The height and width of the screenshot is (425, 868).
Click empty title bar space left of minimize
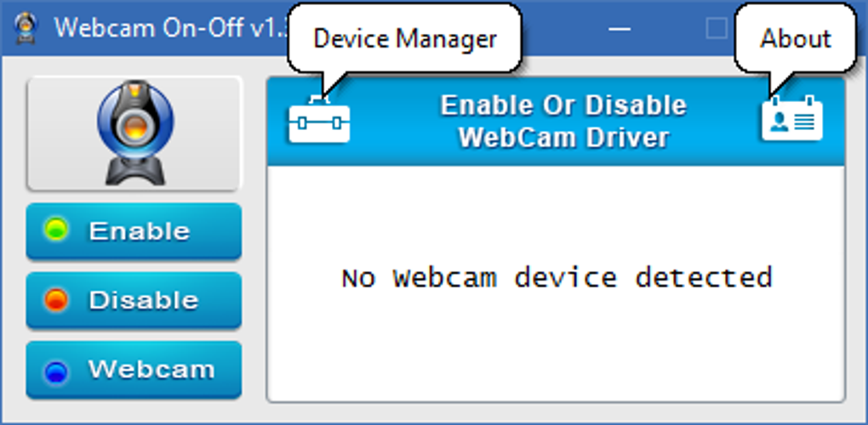coord(562,28)
